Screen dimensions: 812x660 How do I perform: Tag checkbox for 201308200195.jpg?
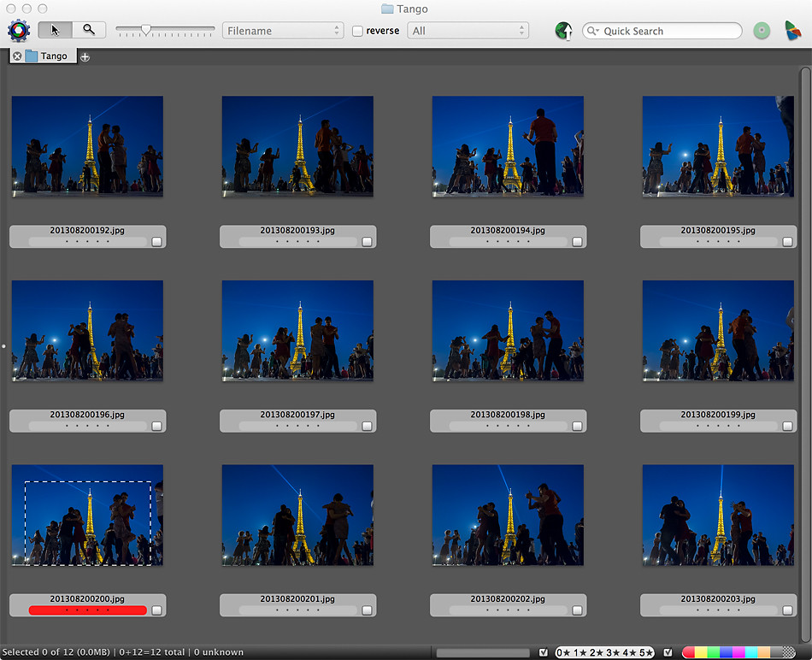(x=787, y=241)
